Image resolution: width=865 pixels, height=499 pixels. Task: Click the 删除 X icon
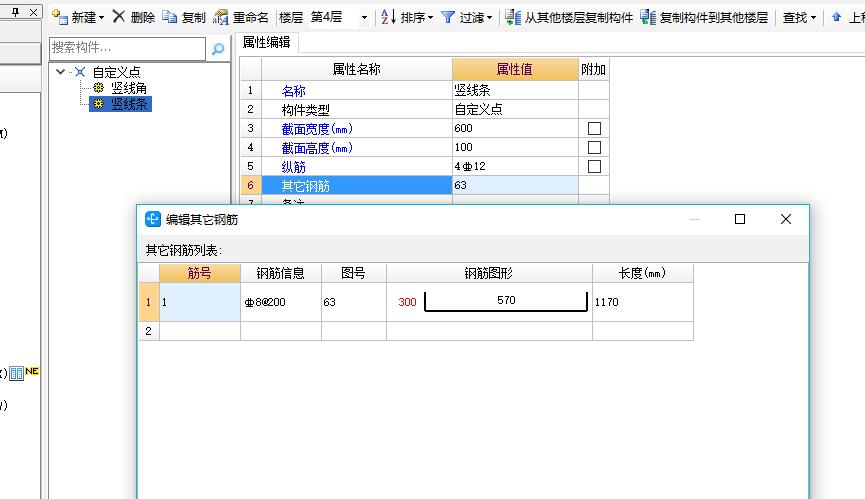point(119,17)
